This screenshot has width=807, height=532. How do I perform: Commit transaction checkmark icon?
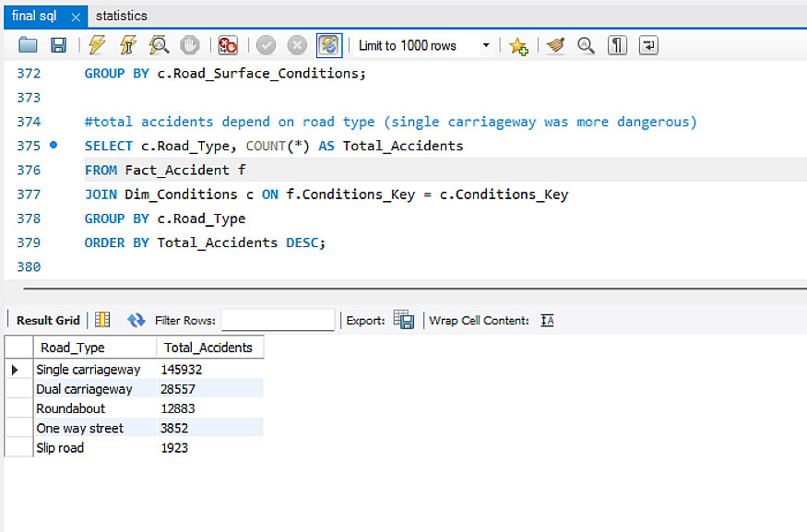click(x=267, y=45)
